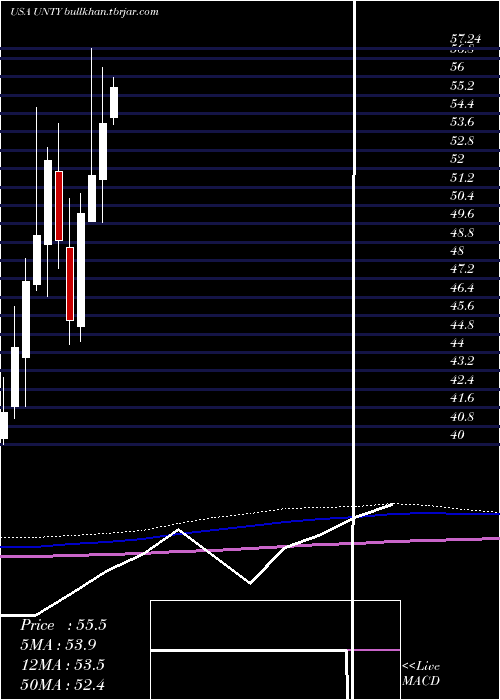Click the 40.8 price axis label
This screenshot has height=700, width=500.
point(462,417)
